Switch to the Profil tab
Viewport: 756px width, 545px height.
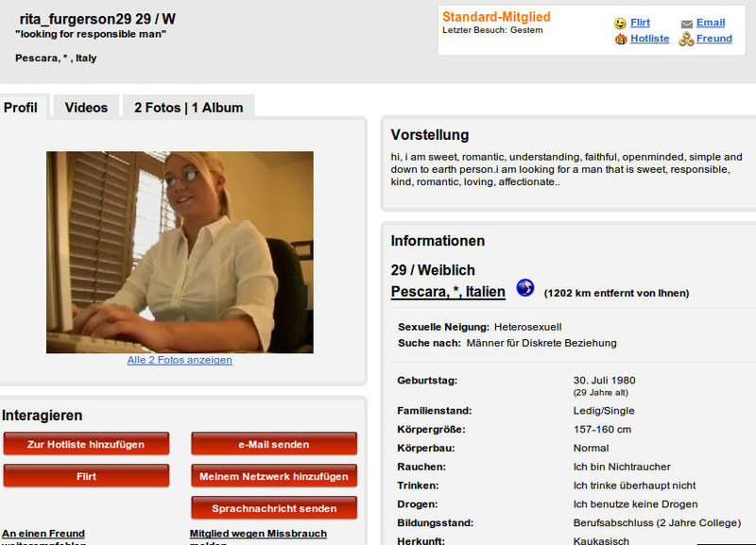pyautogui.click(x=23, y=107)
